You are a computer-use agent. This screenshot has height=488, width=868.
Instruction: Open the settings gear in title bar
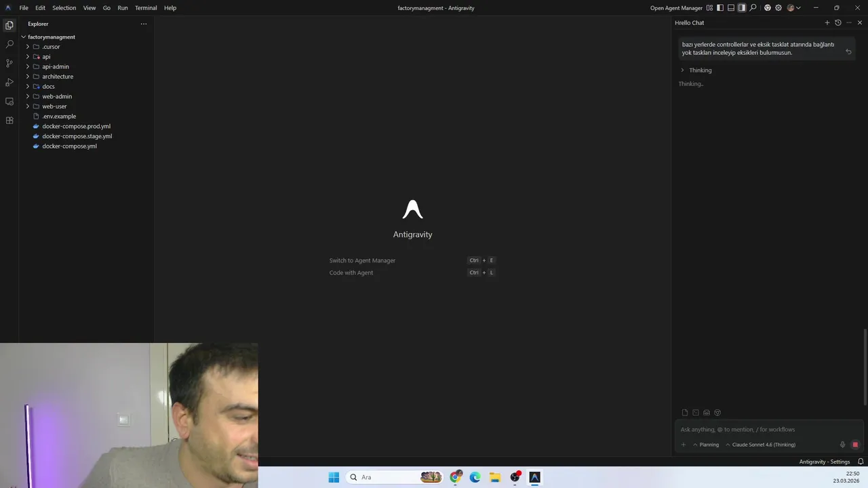(778, 8)
